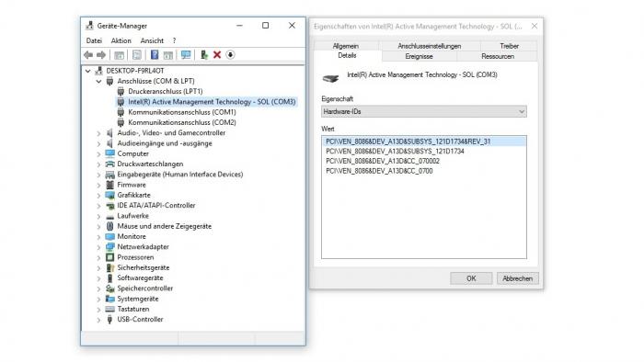Viewport: 644px width, 362px height.
Task: Expand the Computer category arrow
Action: click(98, 154)
